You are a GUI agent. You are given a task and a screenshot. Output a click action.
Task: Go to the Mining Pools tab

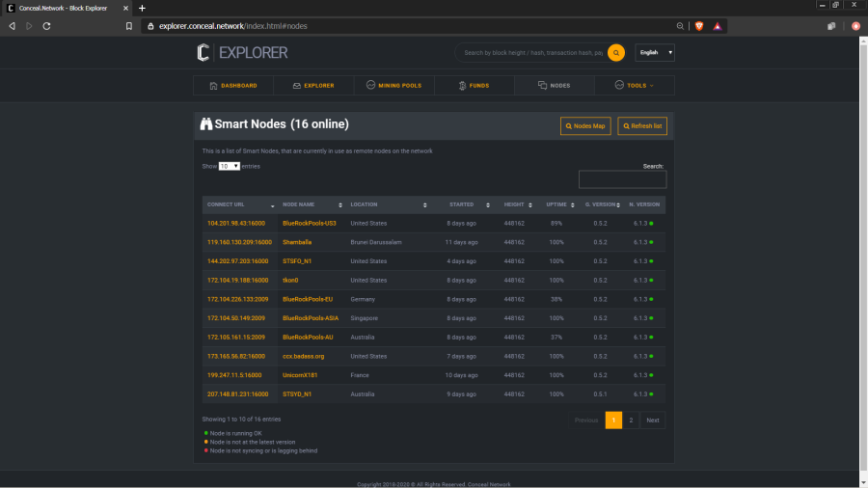coord(393,86)
